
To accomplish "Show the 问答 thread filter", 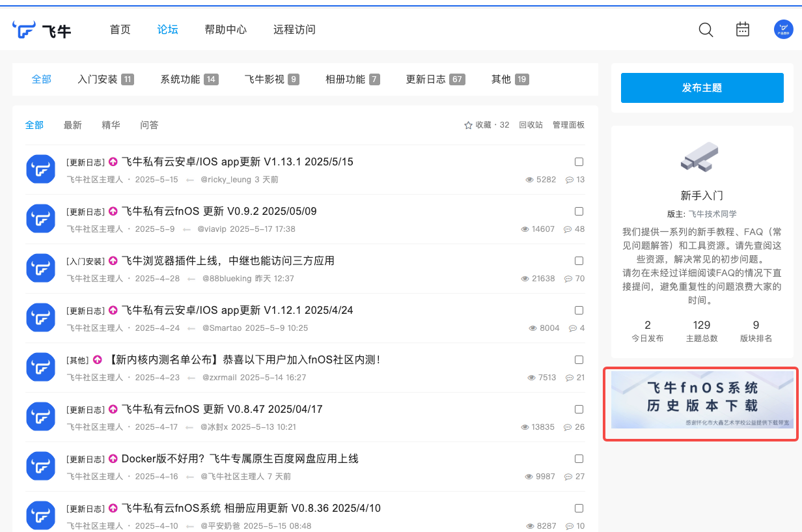I will pyautogui.click(x=149, y=125).
